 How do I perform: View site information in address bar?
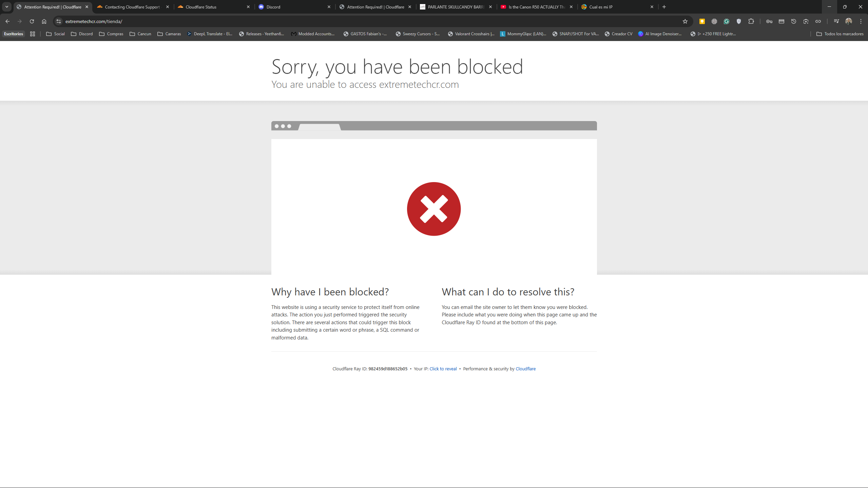pos(58,21)
